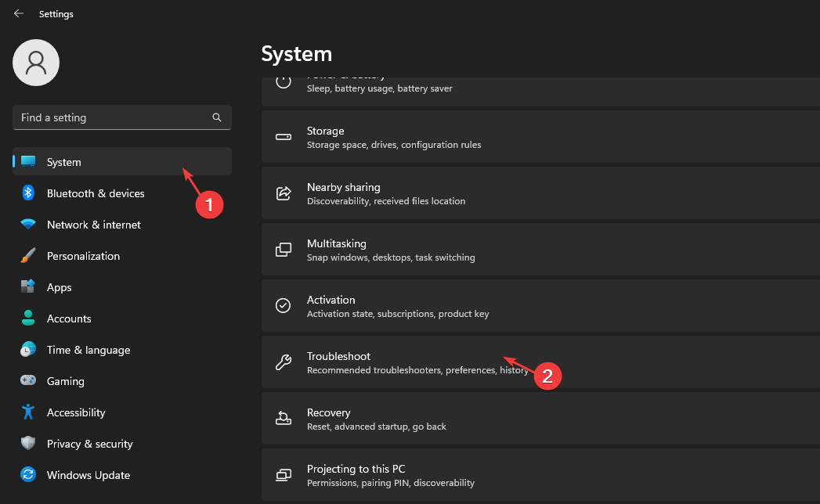This screenshot has height=504, width=820.
Task: Click the Privacy shield icon
Action: [28, 444]
